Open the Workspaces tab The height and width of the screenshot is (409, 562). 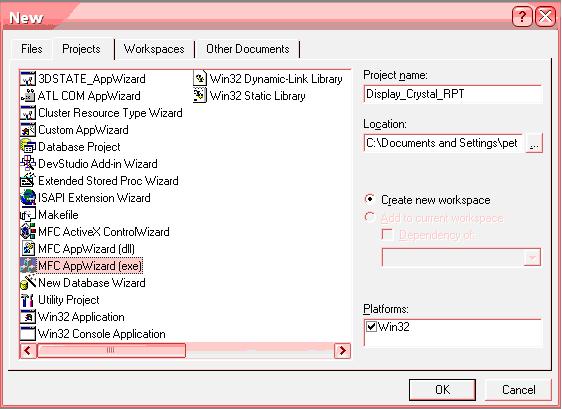(x=154, y=49)
